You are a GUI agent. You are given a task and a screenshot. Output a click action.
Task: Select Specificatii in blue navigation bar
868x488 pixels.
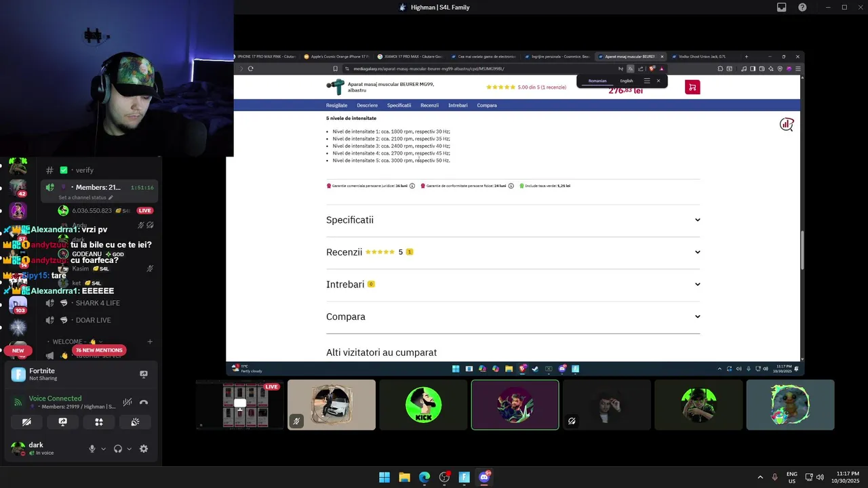[399, 105]
